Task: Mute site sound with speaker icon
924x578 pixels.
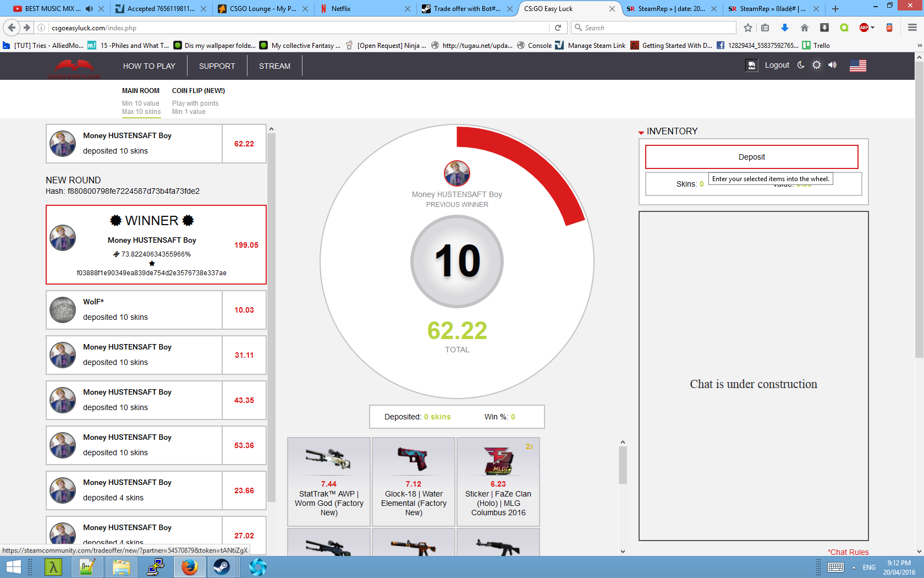Action: pyautogui.click(x=833, y=65)
